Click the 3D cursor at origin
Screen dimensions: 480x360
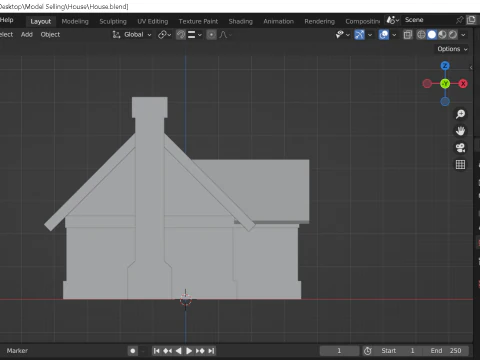[x=186, y=299]
